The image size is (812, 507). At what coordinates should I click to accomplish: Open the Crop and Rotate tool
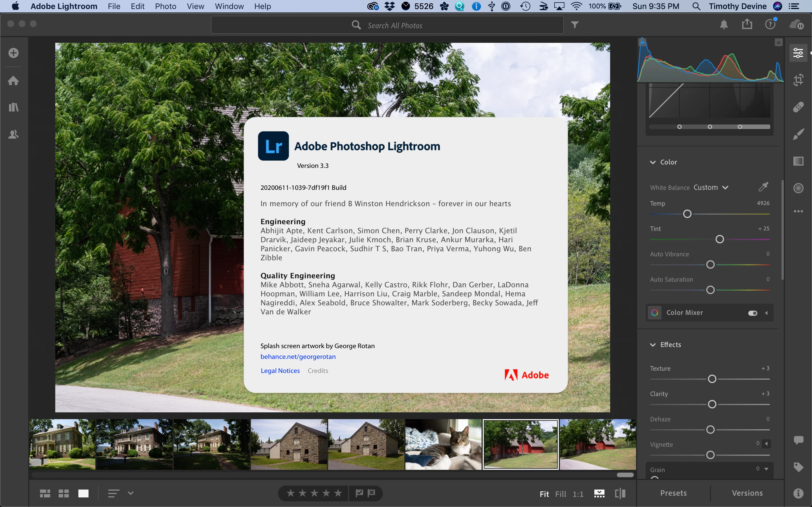[798, 80]
